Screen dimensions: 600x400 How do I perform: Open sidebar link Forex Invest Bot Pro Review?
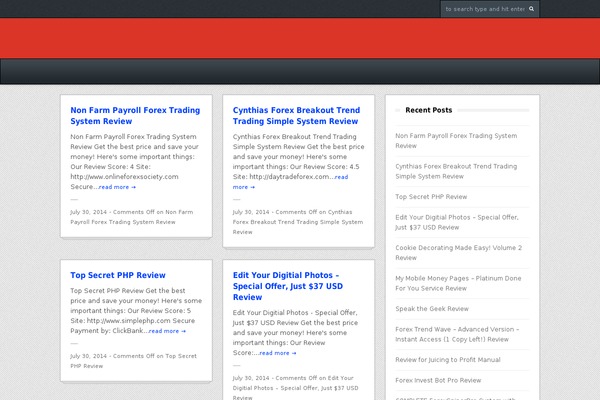coord(438,380)
